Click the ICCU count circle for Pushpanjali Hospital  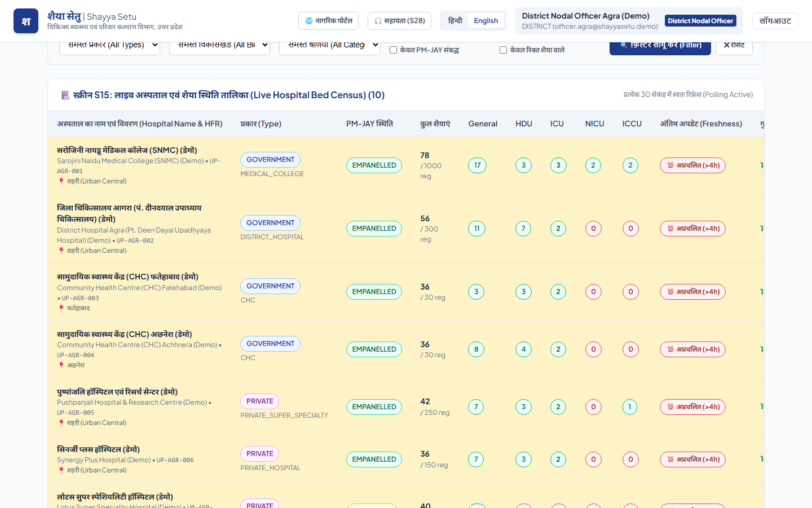[x=630, y=407]
